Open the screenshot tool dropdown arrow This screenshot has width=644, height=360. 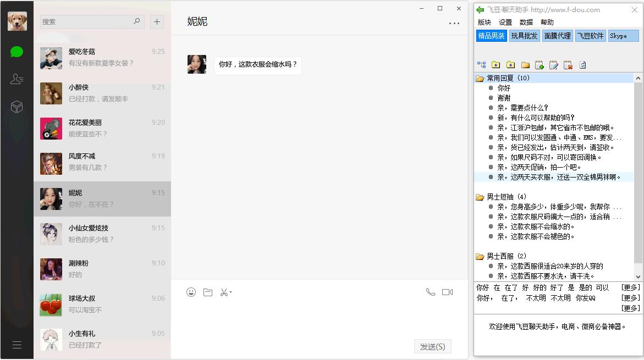tap(230, 292)
